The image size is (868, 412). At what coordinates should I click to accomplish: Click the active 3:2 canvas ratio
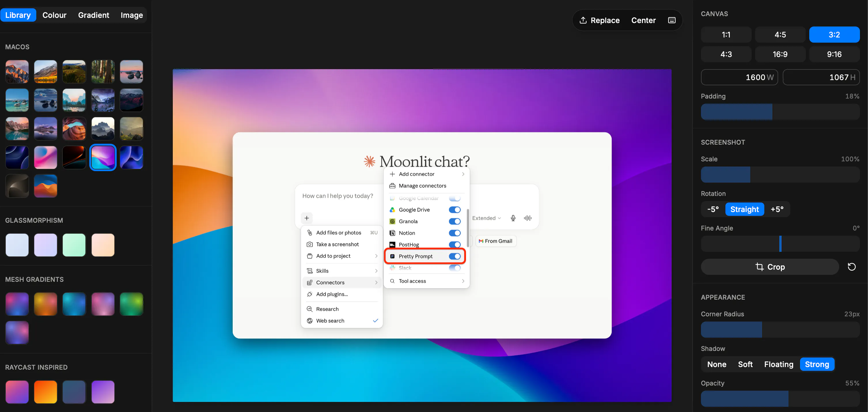[x=834, y=34]
